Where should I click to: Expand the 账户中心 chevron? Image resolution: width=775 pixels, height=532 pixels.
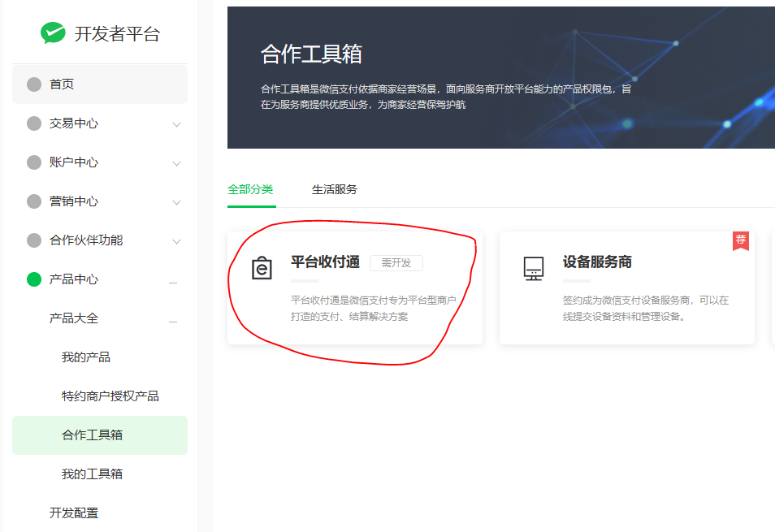point(176,163)
